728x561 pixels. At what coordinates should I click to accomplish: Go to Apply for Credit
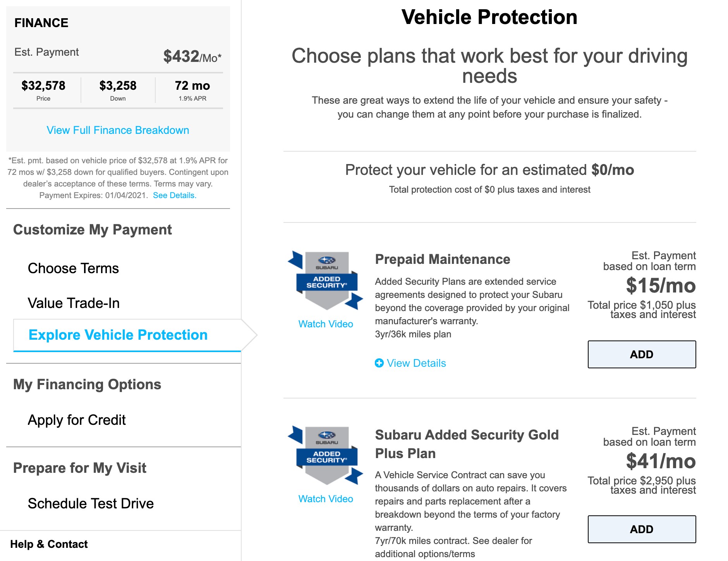[x=77, y=420]
